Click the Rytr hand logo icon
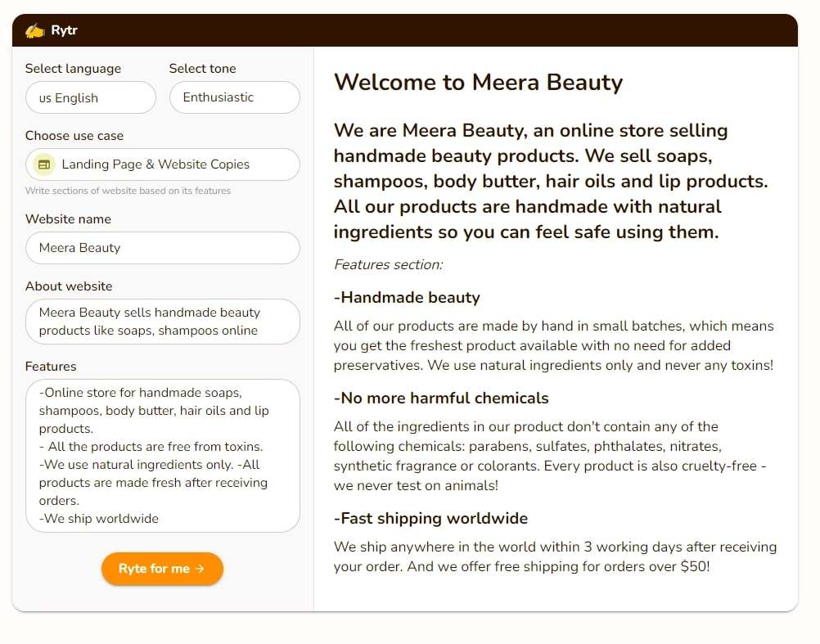 [x=35, y=31]
